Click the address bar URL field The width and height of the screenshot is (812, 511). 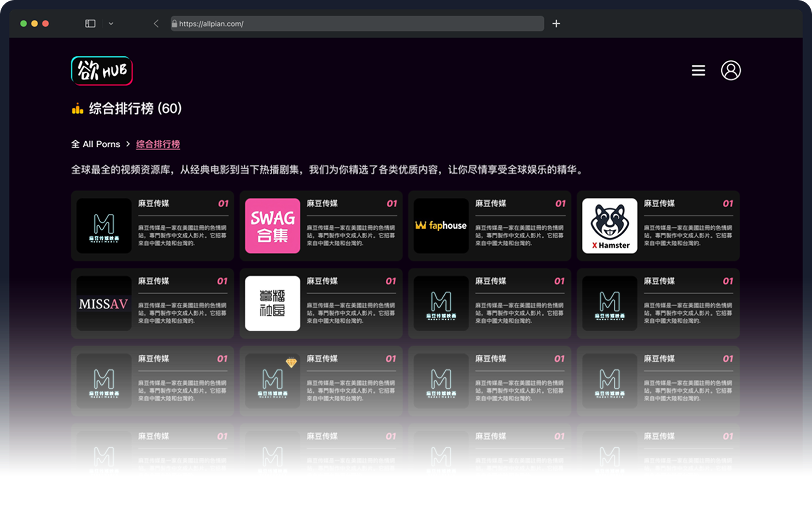tap(357, 24)
